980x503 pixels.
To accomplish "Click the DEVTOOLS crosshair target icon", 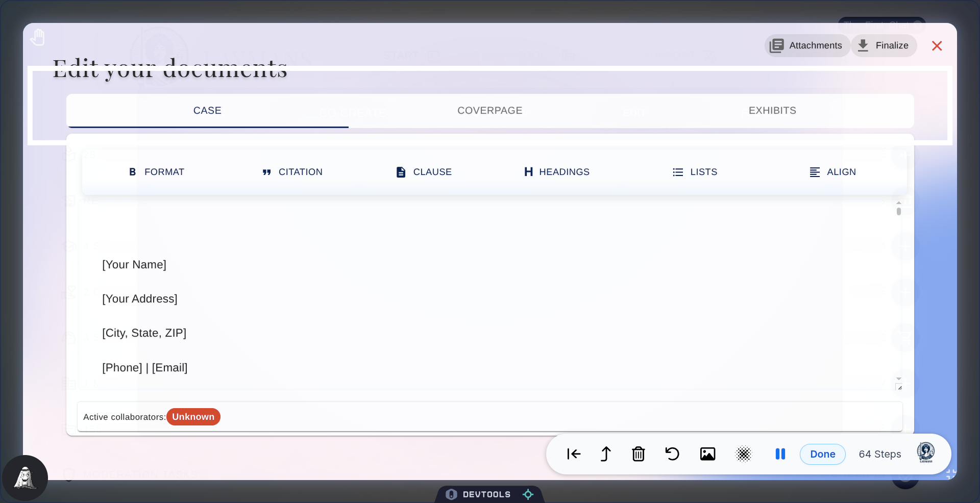I will (528, 494).
